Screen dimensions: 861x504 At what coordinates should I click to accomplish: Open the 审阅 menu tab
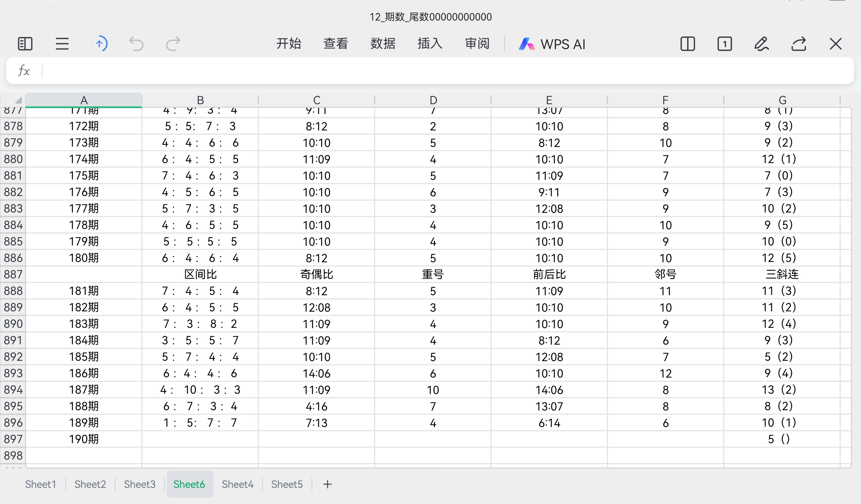coord(477,44)
